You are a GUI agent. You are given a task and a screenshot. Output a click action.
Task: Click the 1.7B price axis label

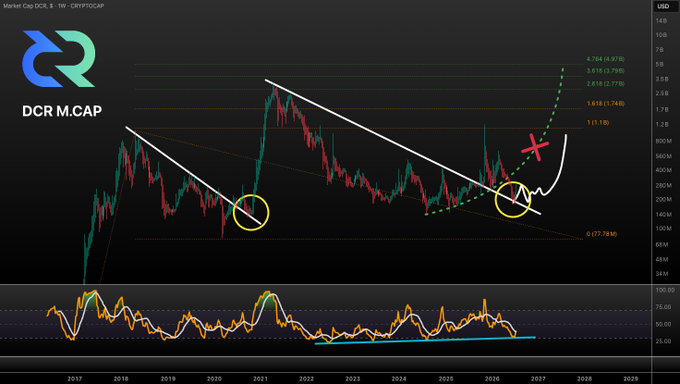click(x=662, y=110)
